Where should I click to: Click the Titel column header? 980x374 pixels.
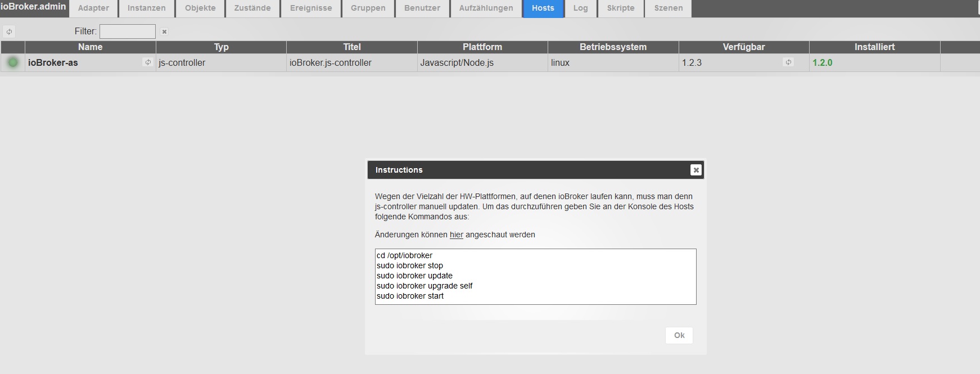point(352,47)
